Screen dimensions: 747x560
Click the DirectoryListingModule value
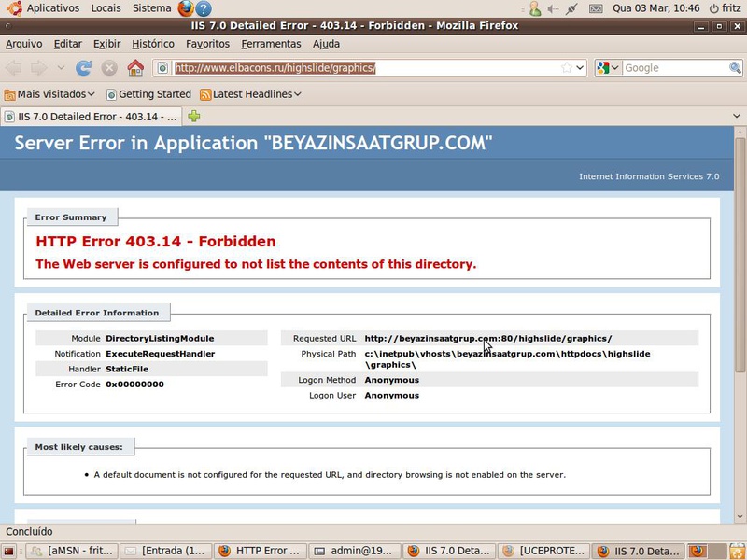160,339
